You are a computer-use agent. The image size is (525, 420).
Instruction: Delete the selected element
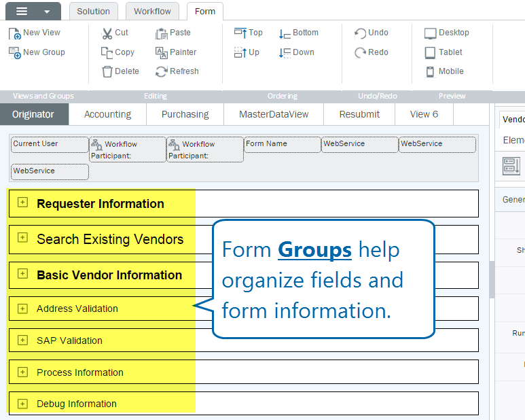(120, 71)
